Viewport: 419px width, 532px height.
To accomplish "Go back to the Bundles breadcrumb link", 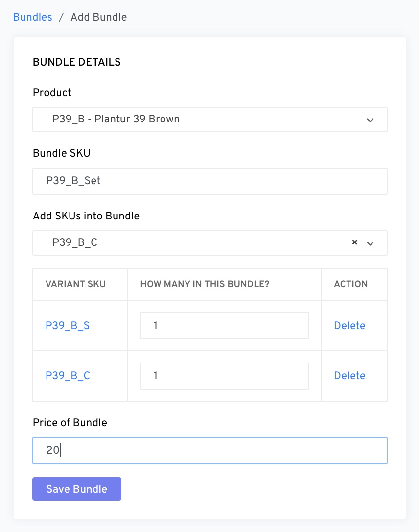I will 32,17.
